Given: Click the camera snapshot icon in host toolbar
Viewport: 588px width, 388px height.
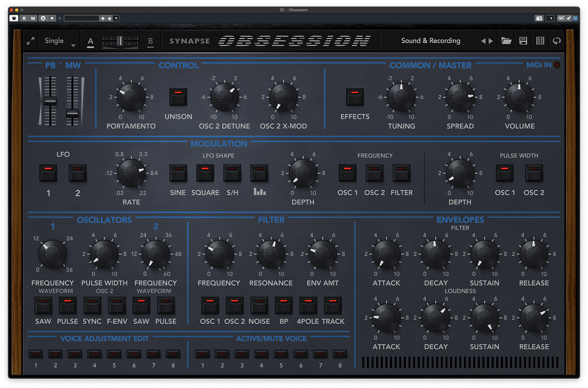Looking at the screenshot, I should pos(539,18).
